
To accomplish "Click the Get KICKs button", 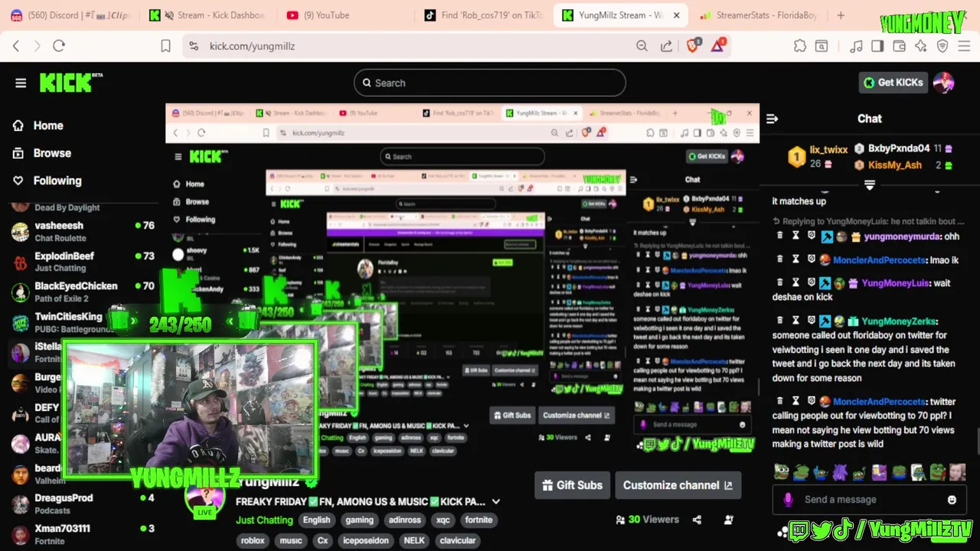I will tap(893, 83).
